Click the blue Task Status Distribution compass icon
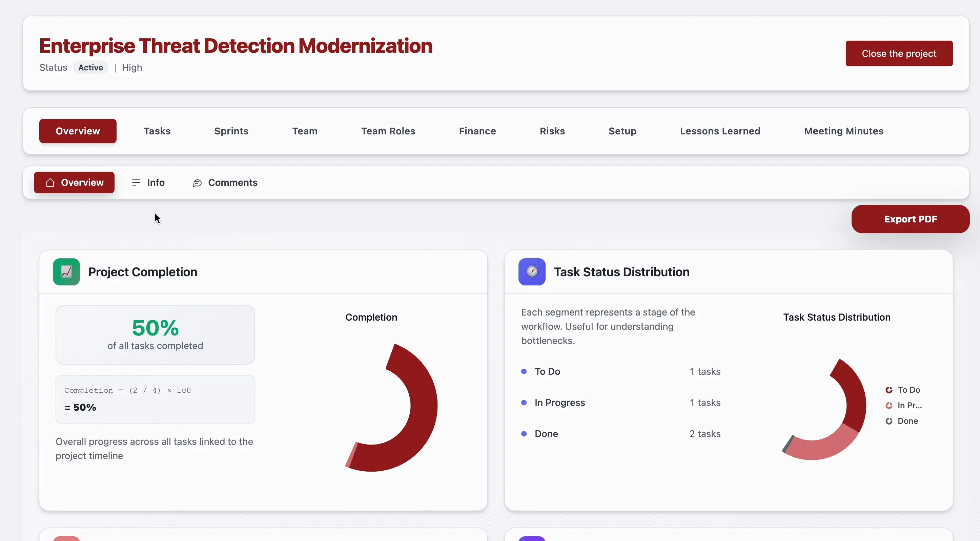Image resolution: width=980 pixels, height=541 pixels. tap(532, 272)
